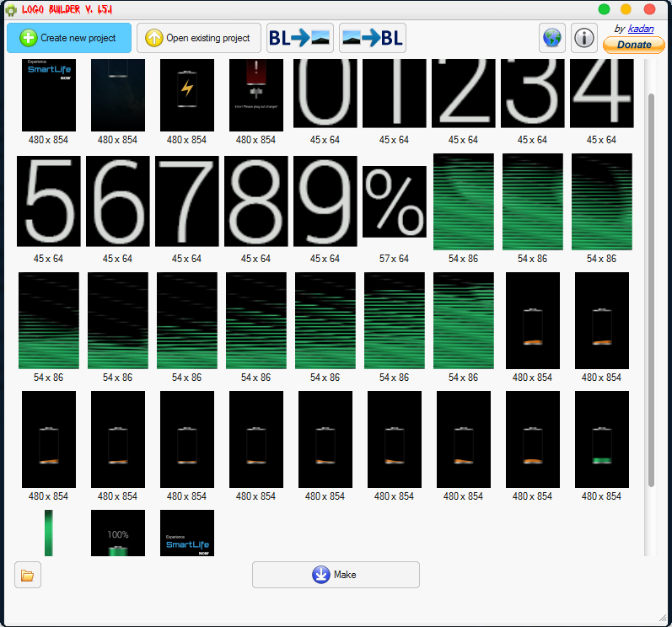This screenshot has width=672, height=627.
Task: Open the info about icon
Action: (583, 38)
